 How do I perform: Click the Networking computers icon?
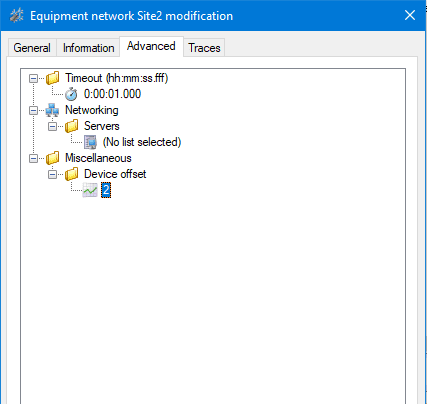pos(52,110)
